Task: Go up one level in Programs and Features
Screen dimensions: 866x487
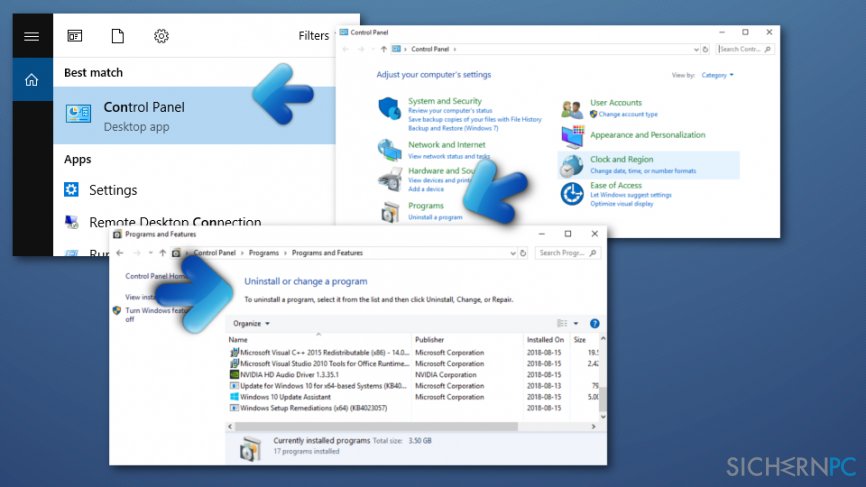Action: (x=162, y=253)
